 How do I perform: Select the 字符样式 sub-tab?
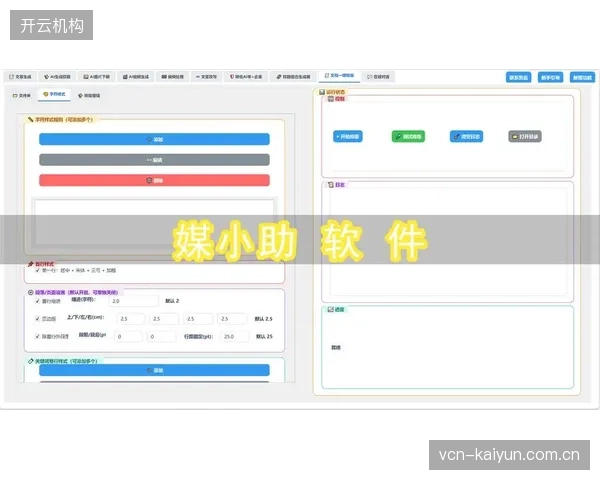coord(54,94)
